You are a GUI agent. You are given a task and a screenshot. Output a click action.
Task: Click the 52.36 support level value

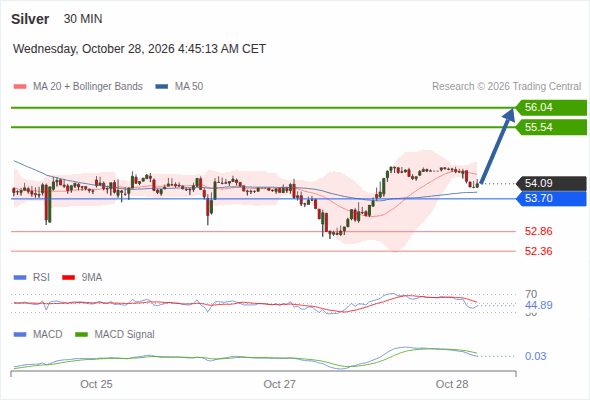pyautogui.click(x=538, y=251)
